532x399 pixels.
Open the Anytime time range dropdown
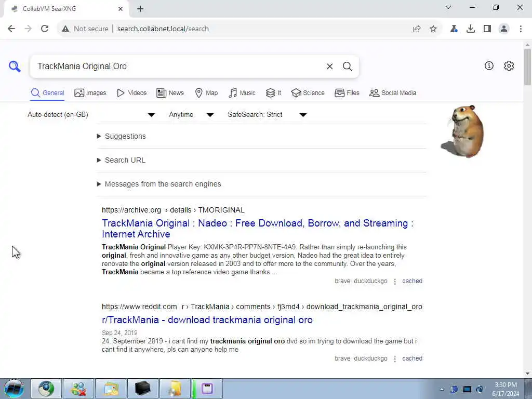pos(191,115)
